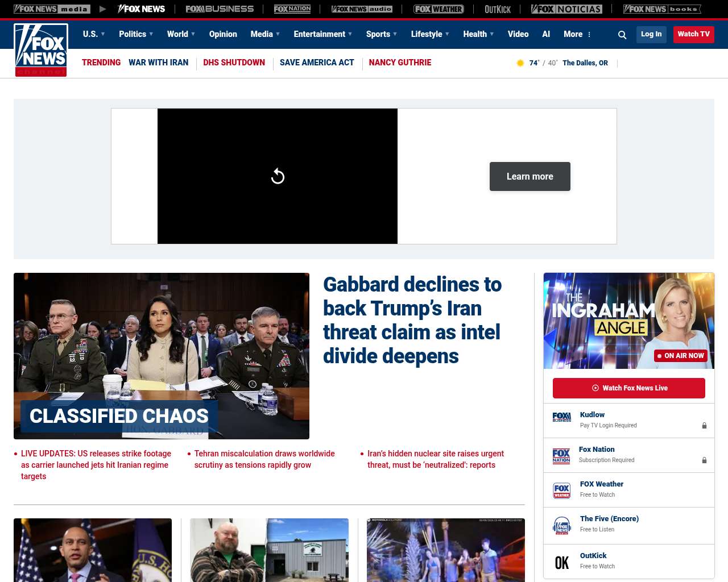Open the WAR WITH IRAN trending link
The height and width of the screenshot is (582, 728).
pos(158,63)
